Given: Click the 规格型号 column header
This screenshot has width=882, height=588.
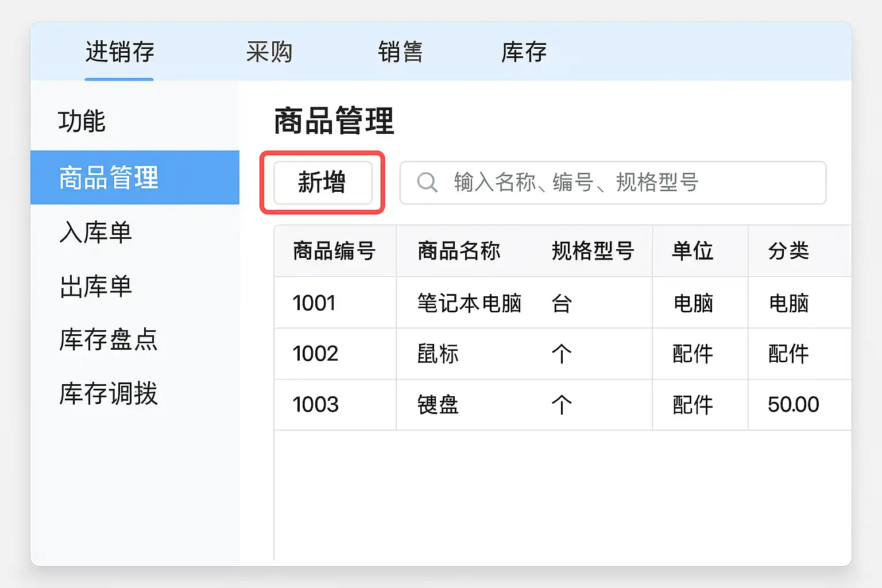Looking at the screenshot, I should [593, 251].
